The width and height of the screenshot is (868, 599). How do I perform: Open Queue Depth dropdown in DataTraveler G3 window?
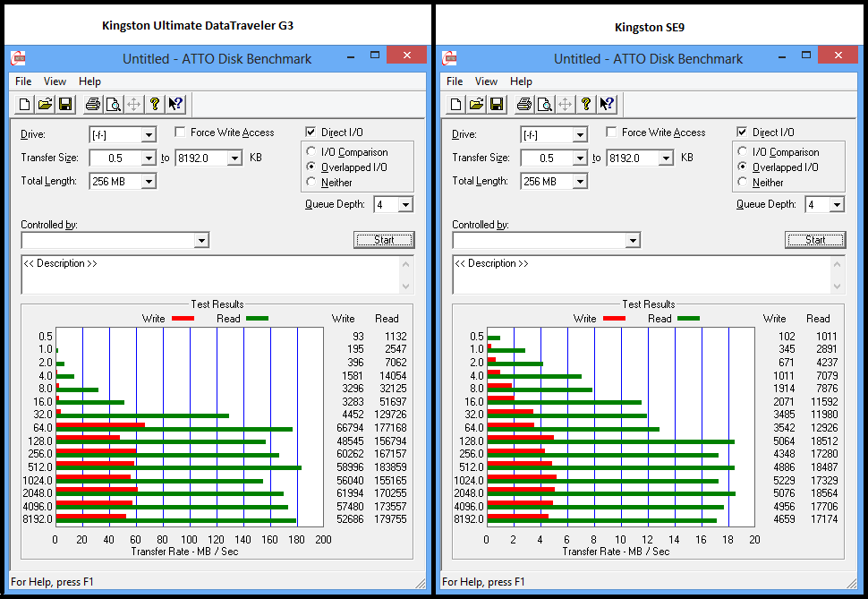pos(405,204)
